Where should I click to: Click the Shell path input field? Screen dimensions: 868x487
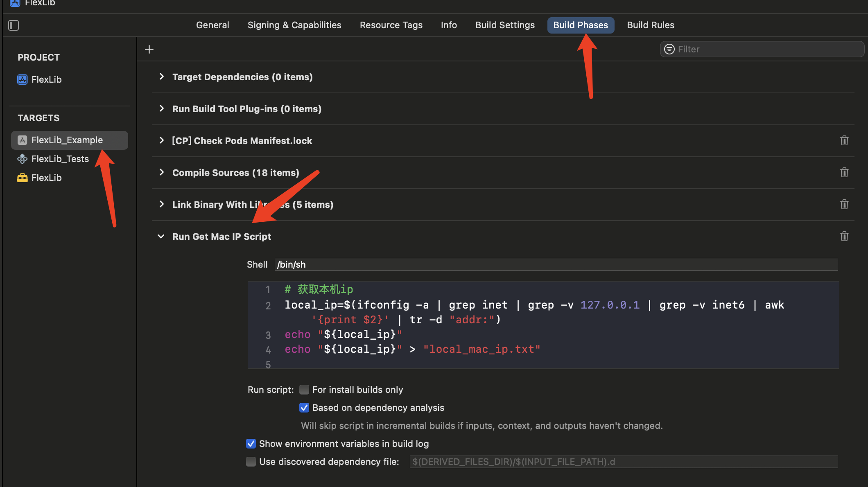coord(556,264)
